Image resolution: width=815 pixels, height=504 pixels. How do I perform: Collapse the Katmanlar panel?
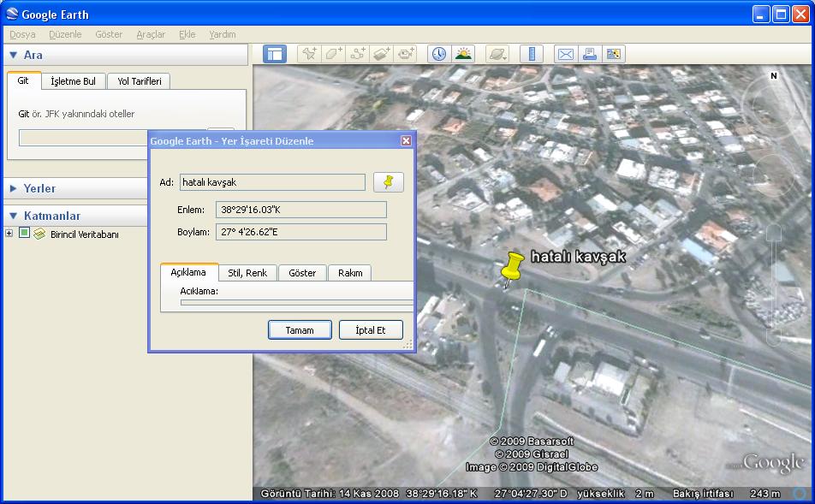coord(14,216)
